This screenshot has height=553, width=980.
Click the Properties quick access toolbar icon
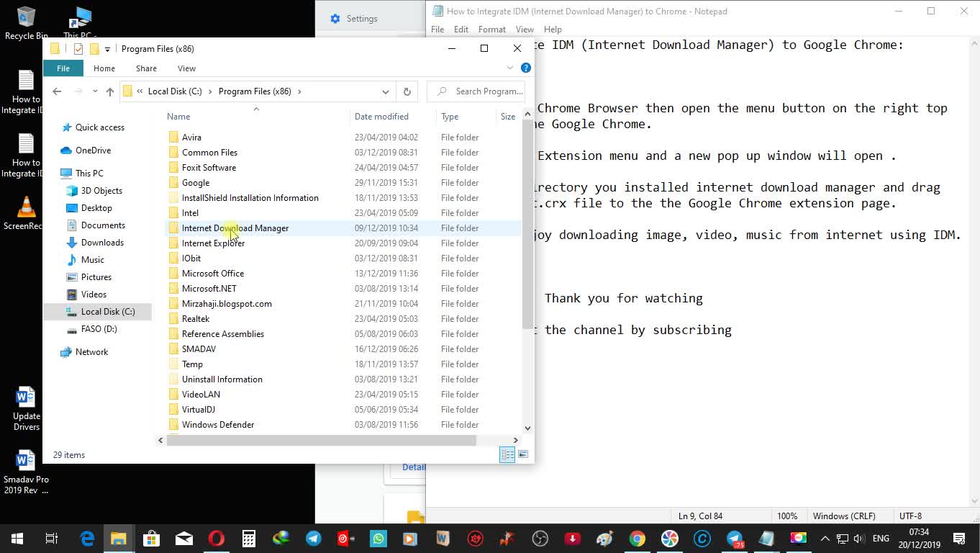(x=78, y=49)
